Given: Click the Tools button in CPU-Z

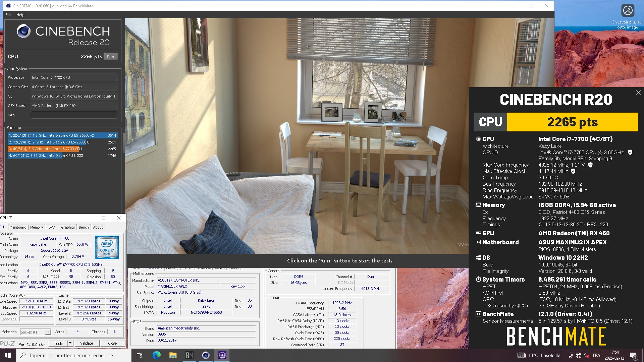Looking at the screenshot, I should [58, 343].
